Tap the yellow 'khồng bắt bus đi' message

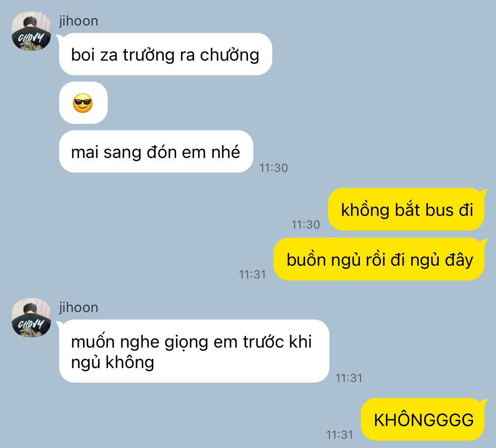[406, 209]
